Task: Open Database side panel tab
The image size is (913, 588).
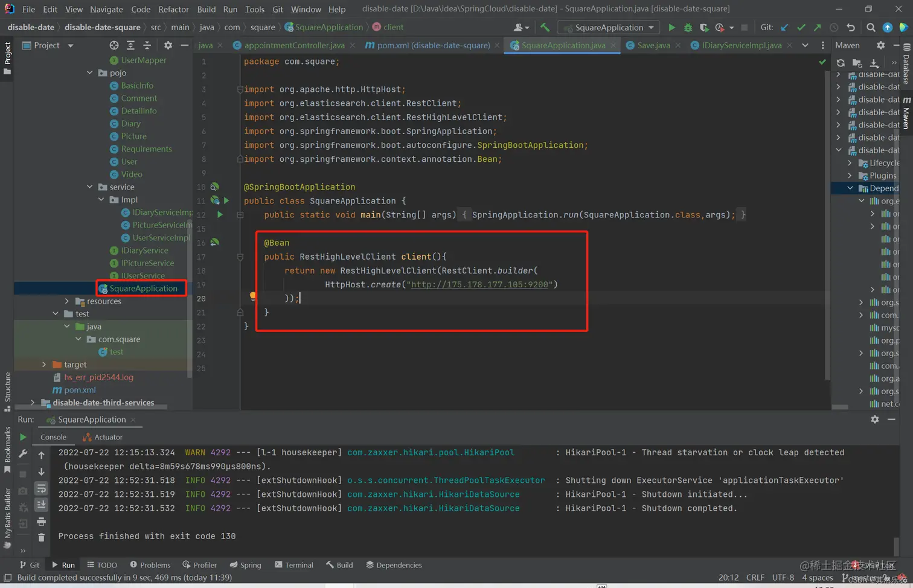Action: tap(906, 65)
